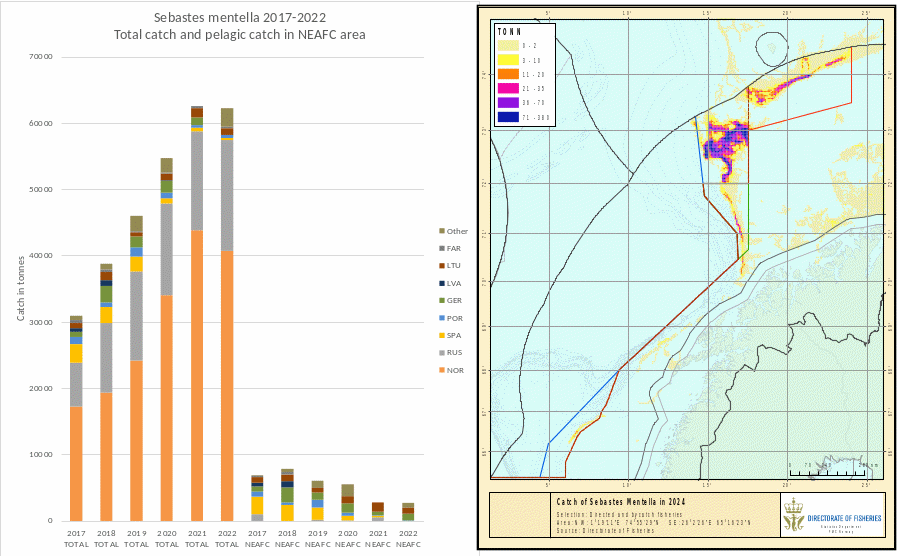Click the 10000 y-axis label
This screenshot has height=556, width=900.
click(x=41, y=454)
